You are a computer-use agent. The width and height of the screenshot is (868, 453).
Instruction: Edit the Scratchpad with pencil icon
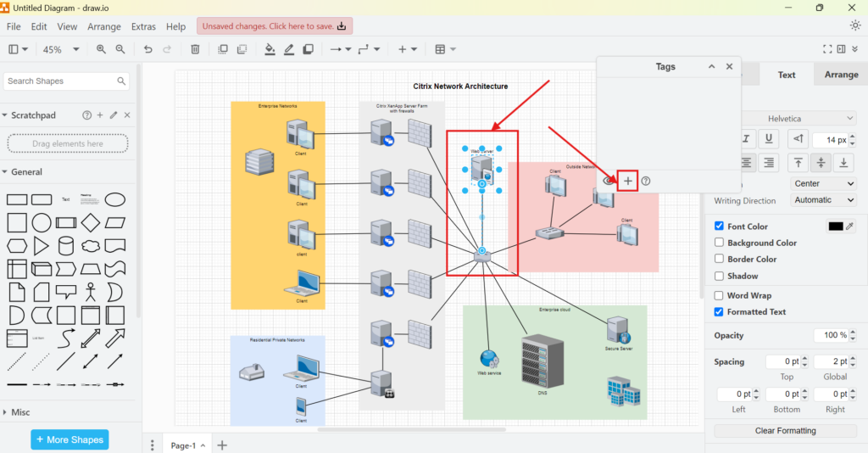[114, 115]
